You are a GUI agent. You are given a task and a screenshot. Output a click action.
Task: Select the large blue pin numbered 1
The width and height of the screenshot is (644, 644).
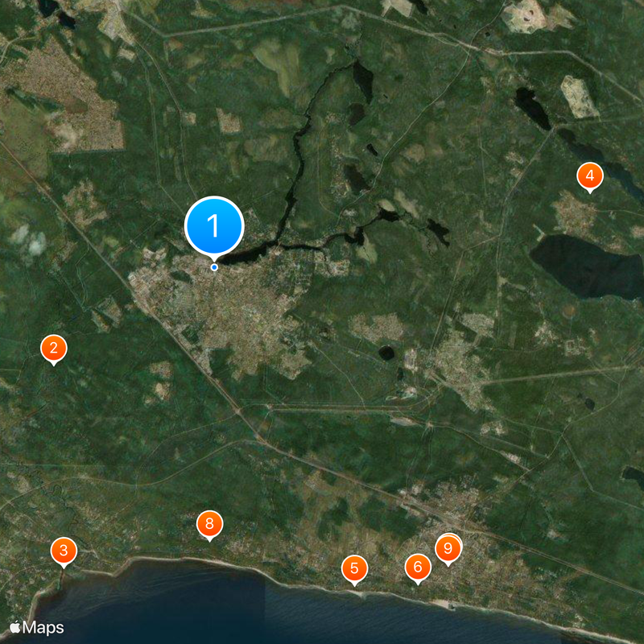(x=214, y=226)
